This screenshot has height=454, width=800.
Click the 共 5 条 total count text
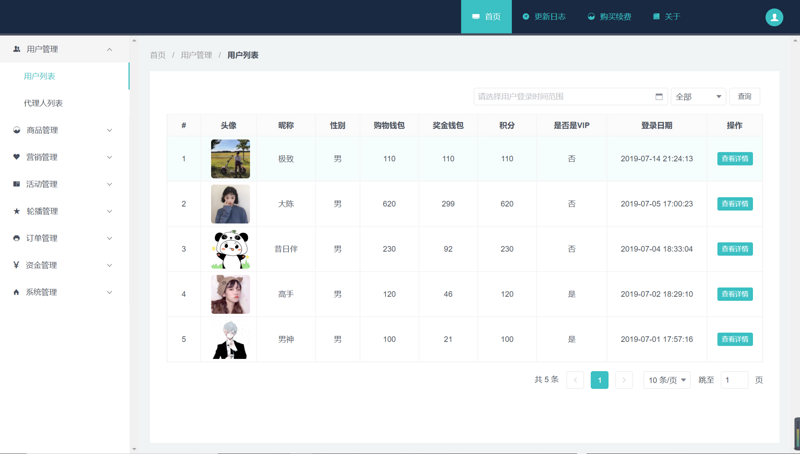click(546, 380)
